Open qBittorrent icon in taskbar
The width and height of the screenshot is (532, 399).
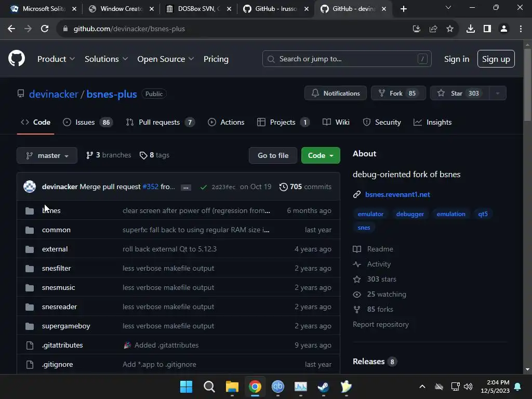(x=278, y=387)
